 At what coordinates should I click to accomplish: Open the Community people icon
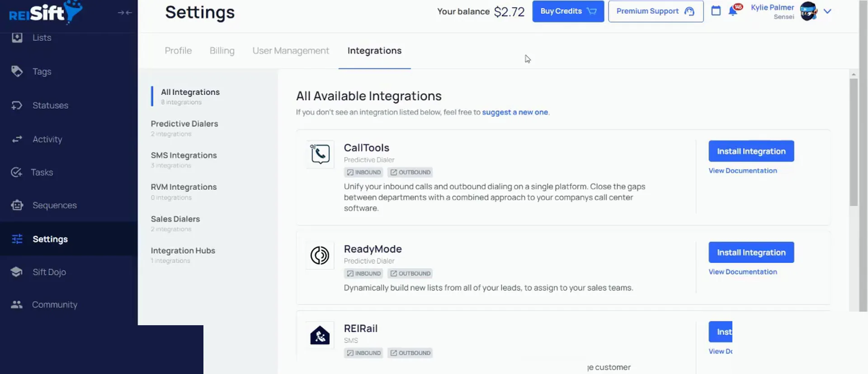point(17,304)
